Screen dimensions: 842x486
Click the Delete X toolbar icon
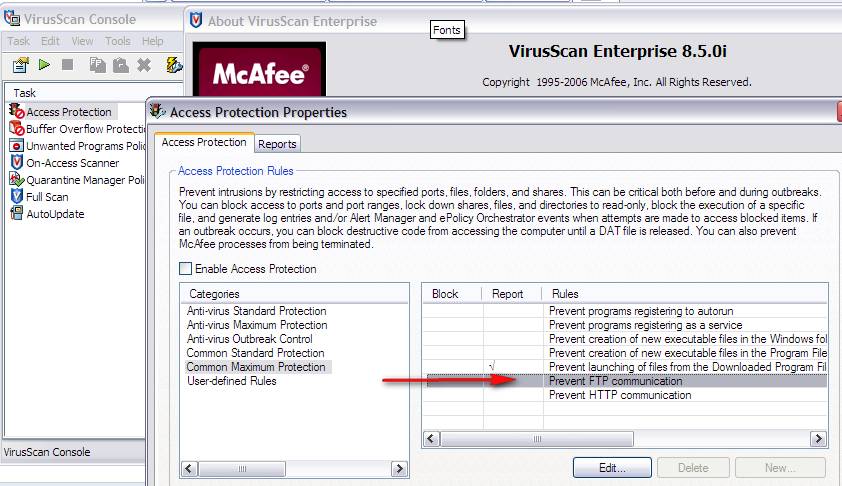[144, 65]
